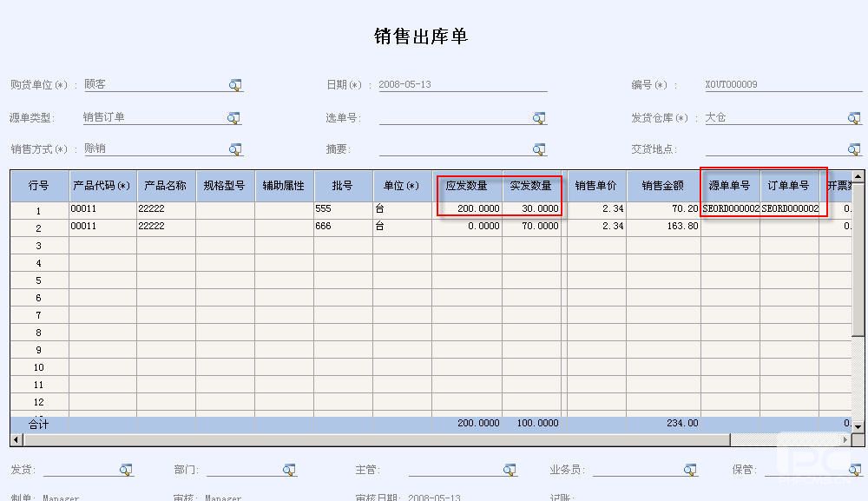Viewport: 868px width, 501px height.
Task: Click the 选单号 search icon
Action: (539, 117)
